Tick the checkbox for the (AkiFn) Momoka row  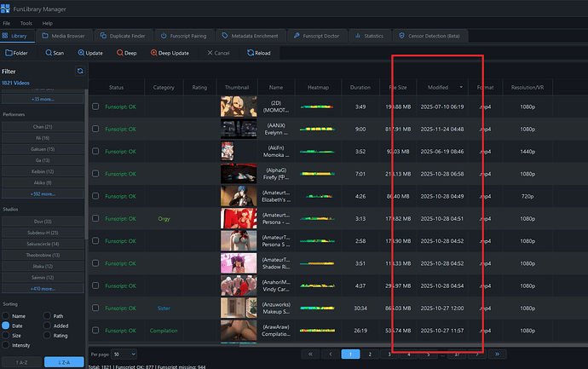pyautogui.click(x=95, y=151)
